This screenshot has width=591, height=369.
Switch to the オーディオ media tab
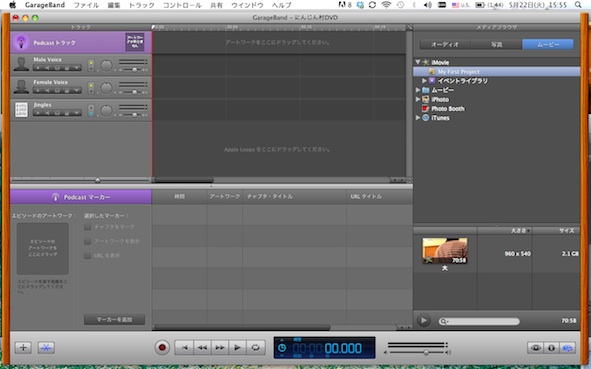[445, 44]
